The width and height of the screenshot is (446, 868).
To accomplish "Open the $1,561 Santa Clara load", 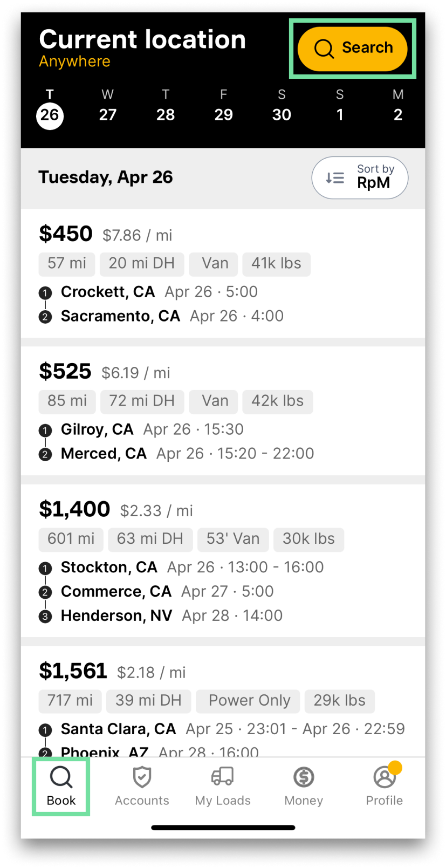I will tap(223, 701).
